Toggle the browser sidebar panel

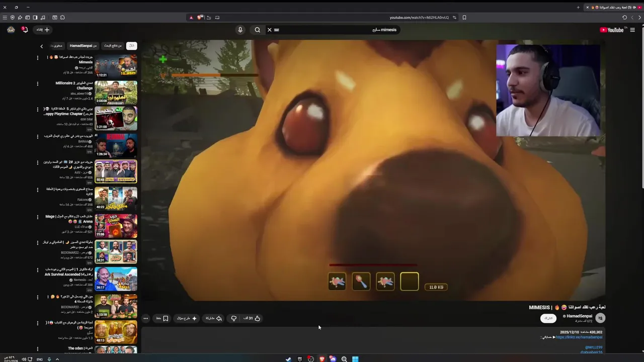[35, 18]
